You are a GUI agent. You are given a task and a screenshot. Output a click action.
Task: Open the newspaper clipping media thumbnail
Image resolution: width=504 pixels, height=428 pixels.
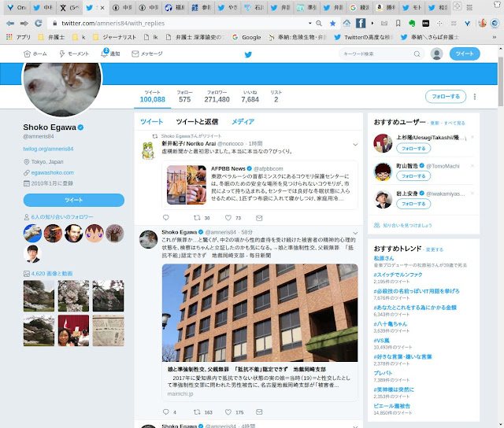tap(108, 330)
